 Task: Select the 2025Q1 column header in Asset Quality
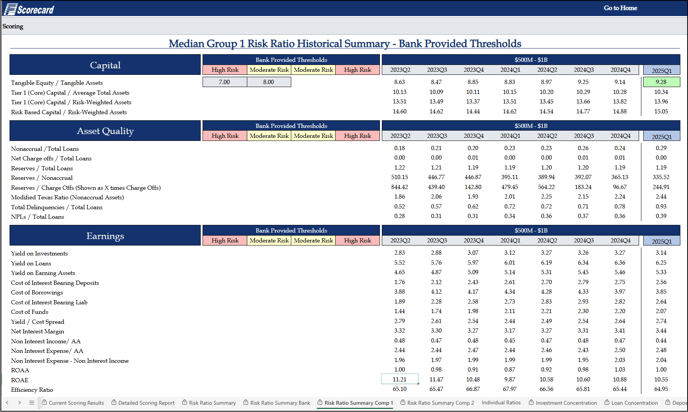tap(661, 136)
